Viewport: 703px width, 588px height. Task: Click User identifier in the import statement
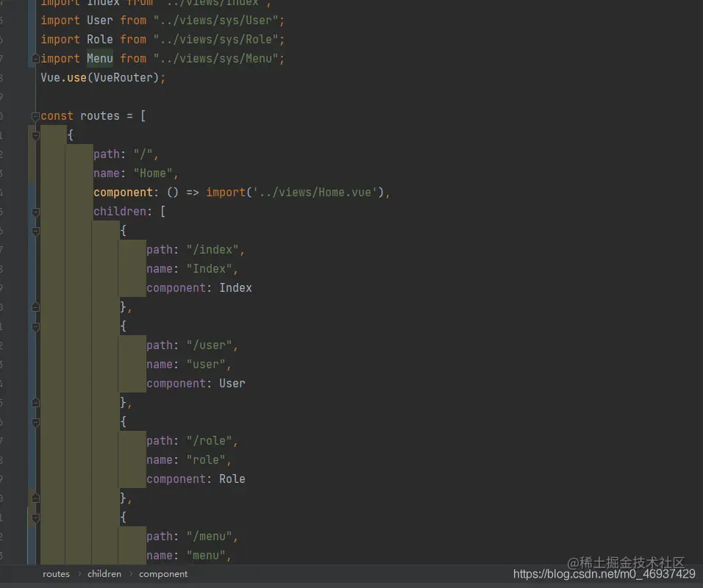point(100,21)
